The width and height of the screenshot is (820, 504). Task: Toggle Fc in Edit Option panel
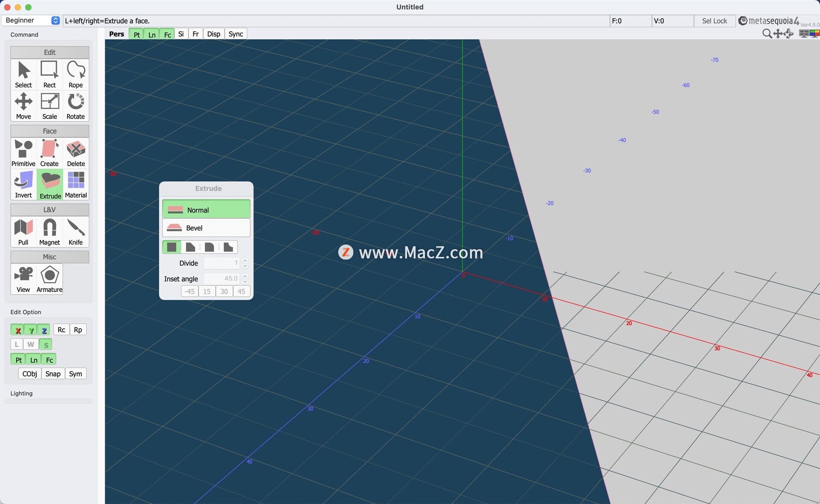[x=49, y=360]
